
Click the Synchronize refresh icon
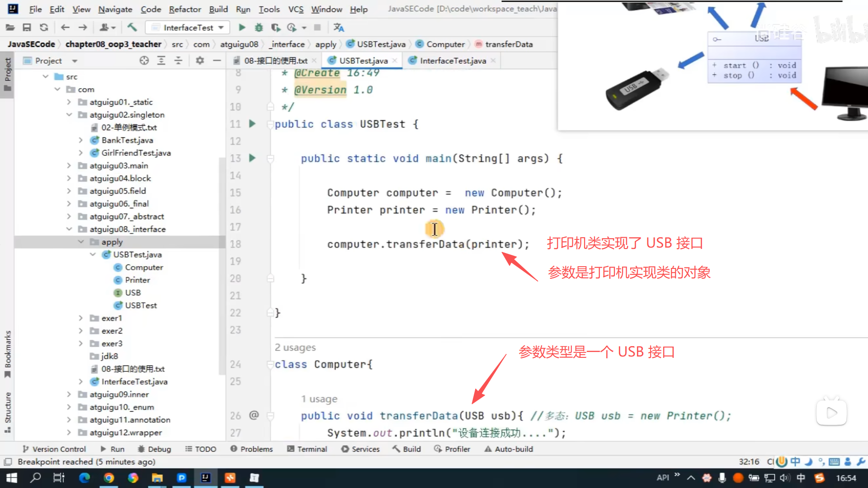coord(44,28)
